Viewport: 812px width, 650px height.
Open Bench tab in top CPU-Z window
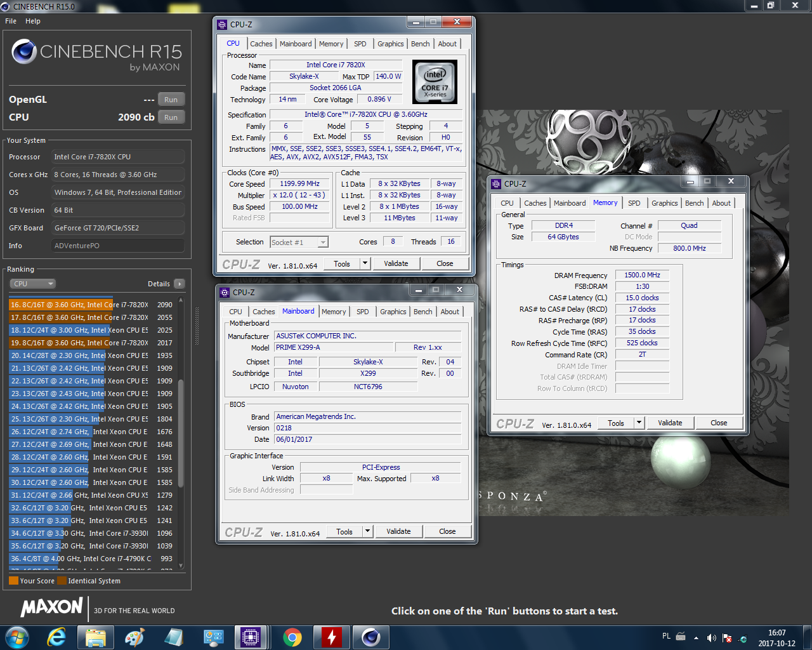click(x=420, y=44)
